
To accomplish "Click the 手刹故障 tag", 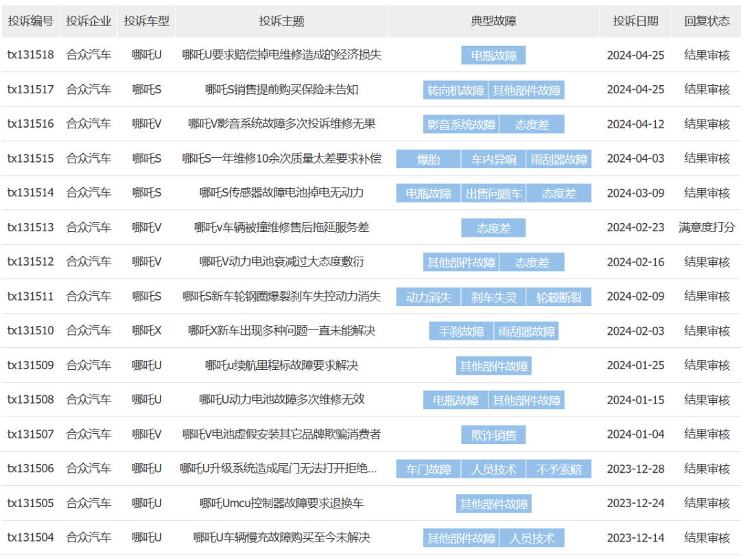I will pos(461,331).
